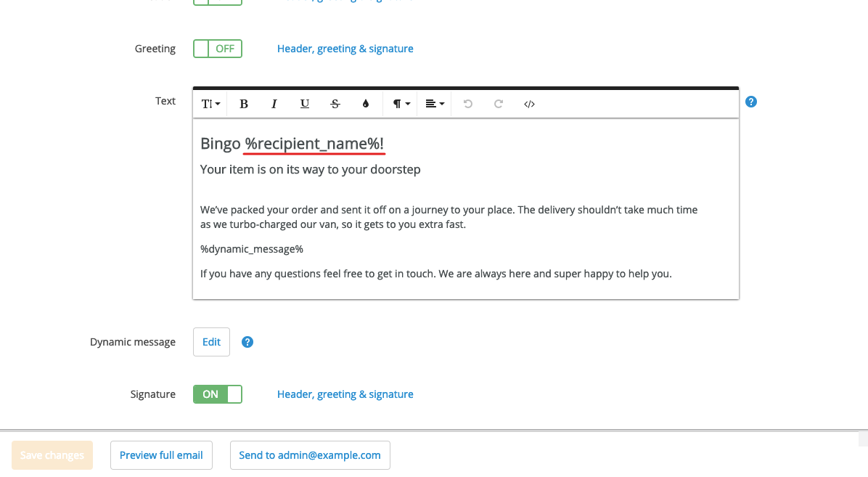Screen dimensions: 868x477
Task: Open the font size dropdown in toolbar
Action: tap(210, 104)
